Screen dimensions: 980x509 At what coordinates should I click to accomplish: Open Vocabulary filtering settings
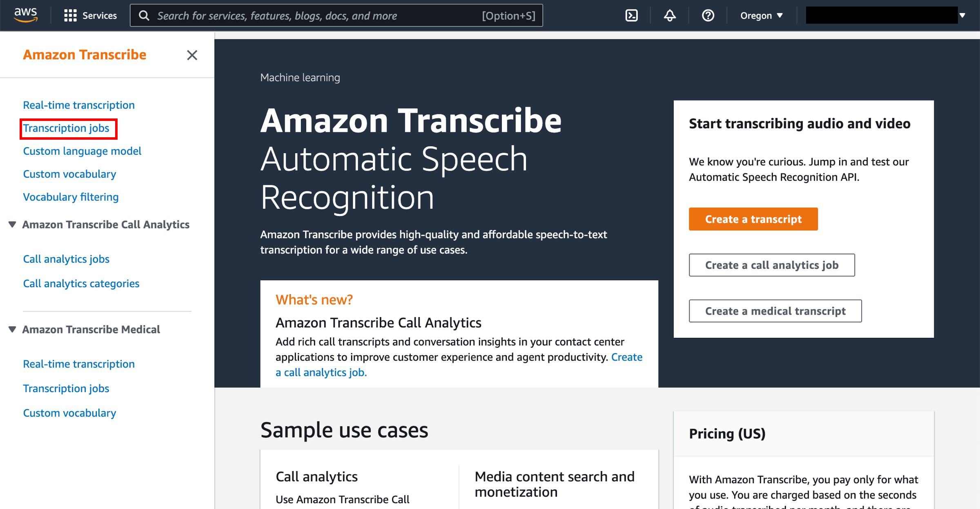coord(70,196)
